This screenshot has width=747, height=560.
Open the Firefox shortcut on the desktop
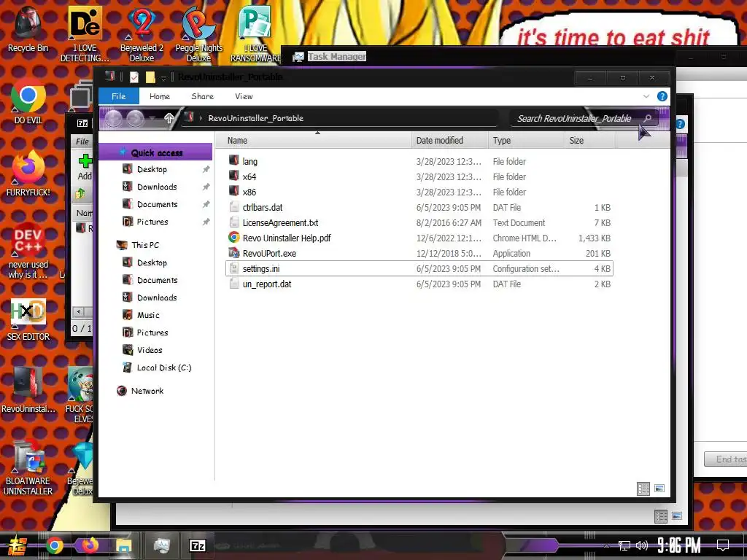coord(28,174)
